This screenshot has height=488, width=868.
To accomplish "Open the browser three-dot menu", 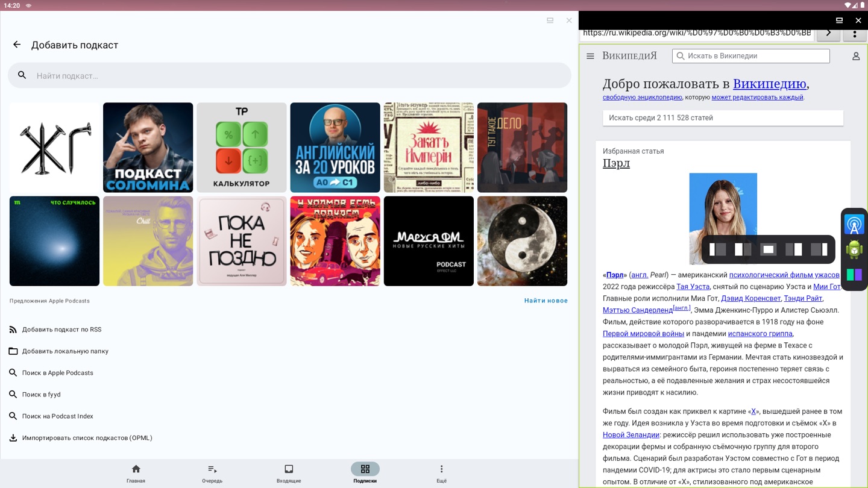I will point(855,34).
